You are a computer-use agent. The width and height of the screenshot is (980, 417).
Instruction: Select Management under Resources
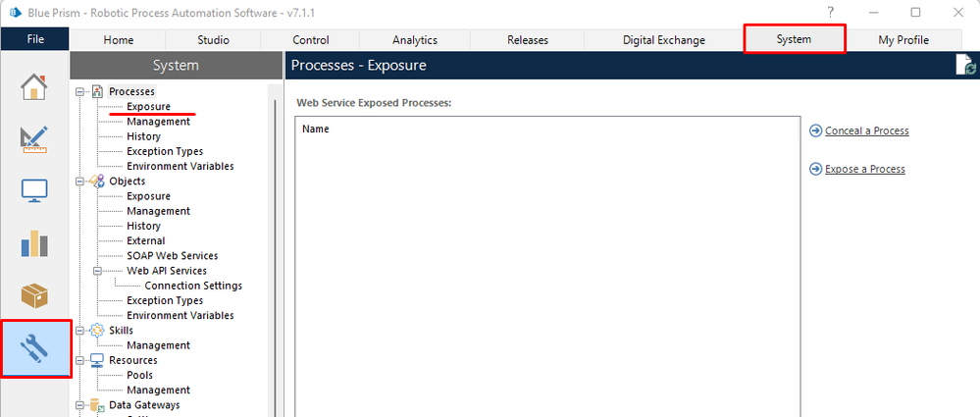[158, 391]
